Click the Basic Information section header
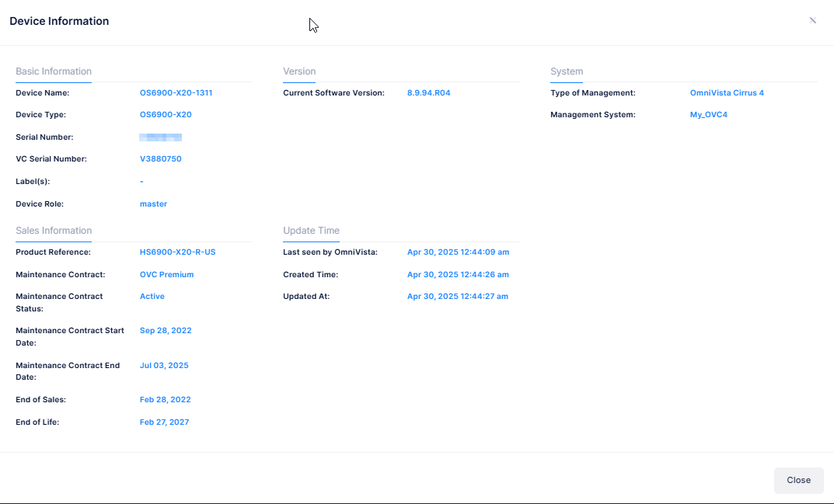 [x=54, y=71]
